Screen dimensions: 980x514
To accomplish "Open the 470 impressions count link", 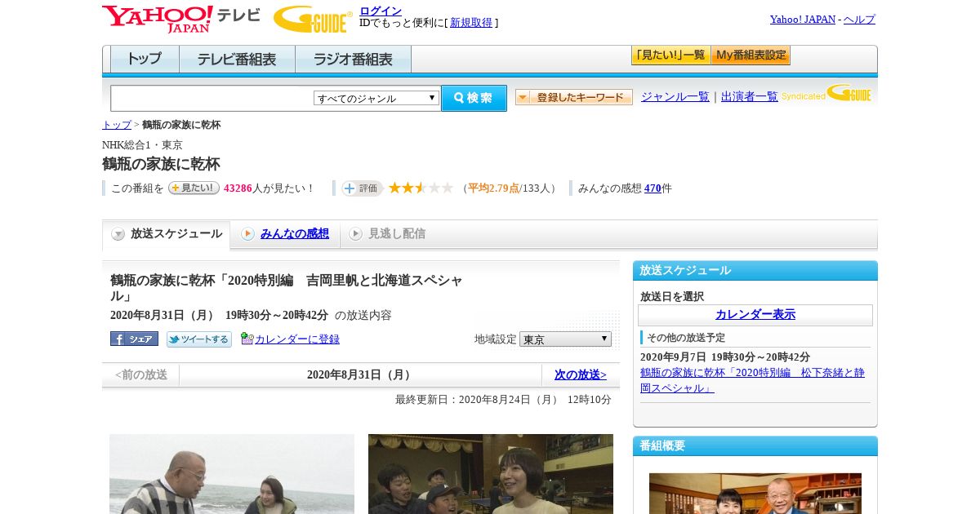I will [653, 188].
